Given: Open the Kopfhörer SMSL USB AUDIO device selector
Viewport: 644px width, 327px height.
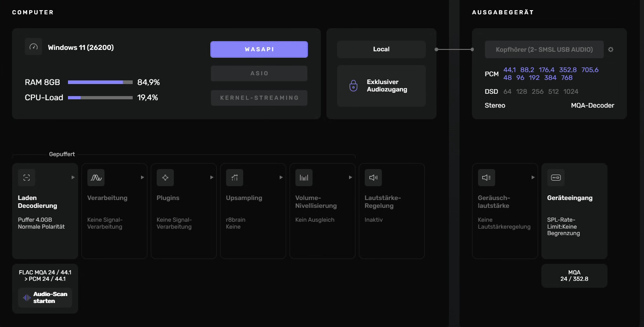Looking at the screenshot, I should [x=544, y=49].
